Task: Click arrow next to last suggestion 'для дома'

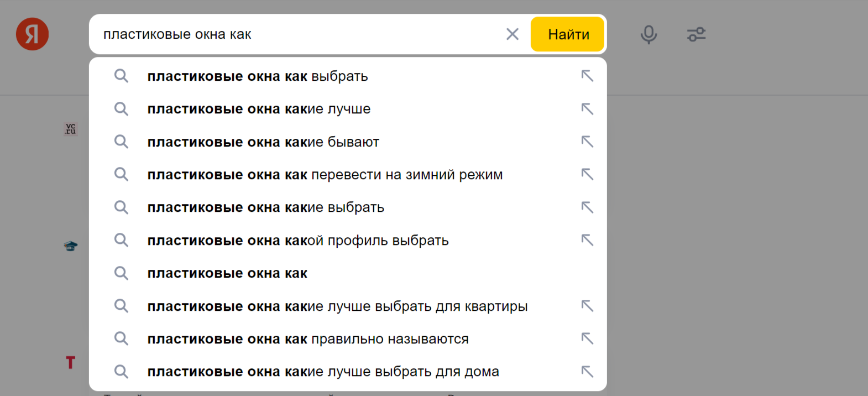Action: [x=587, y=371]
